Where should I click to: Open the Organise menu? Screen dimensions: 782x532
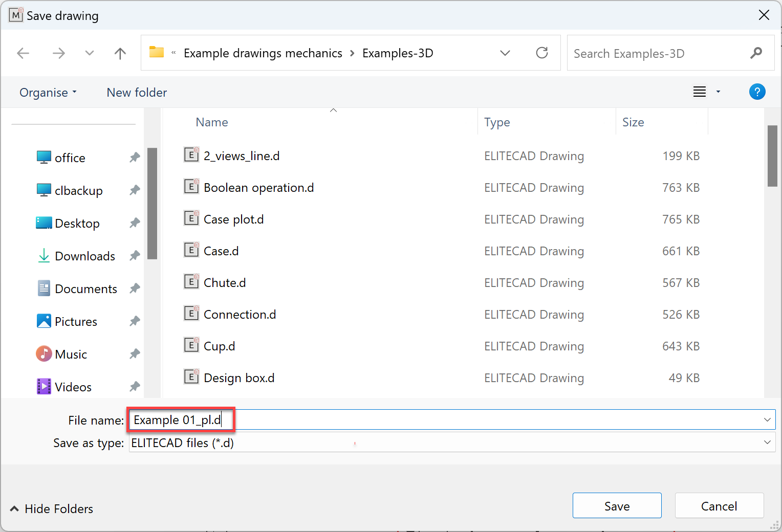point(48,93)
